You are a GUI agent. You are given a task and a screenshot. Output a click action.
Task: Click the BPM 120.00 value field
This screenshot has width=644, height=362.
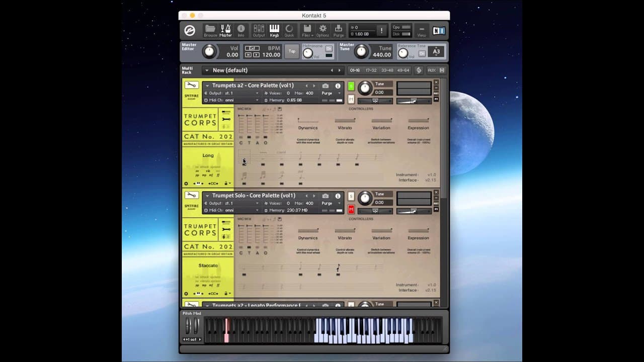tap(271, 55)
